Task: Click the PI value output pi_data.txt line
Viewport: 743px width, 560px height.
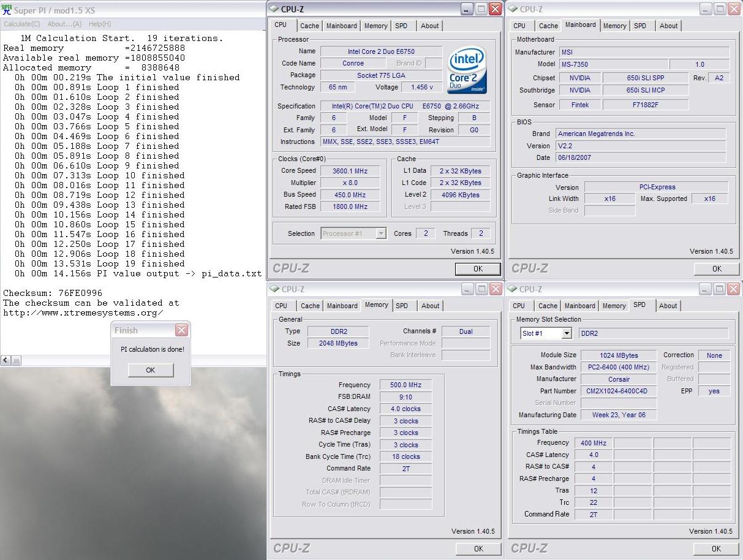Action: coord(138,273)
